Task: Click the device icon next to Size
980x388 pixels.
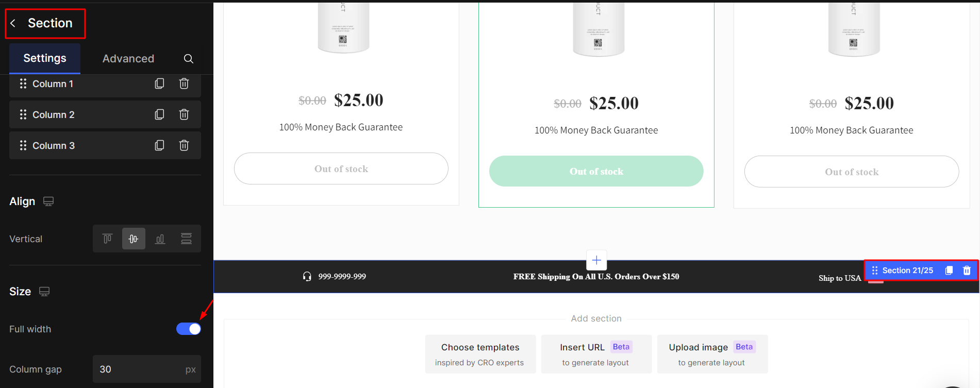Action: [x=44, y=292]
